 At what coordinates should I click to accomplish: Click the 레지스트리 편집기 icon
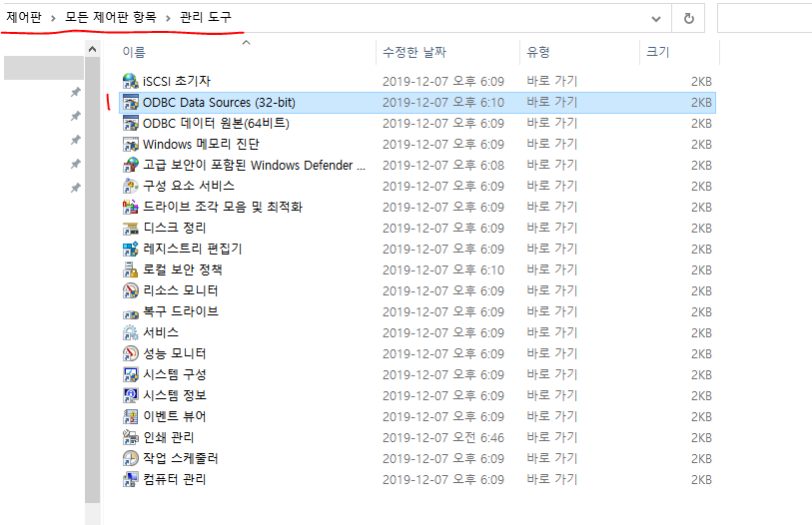[131, 250]
